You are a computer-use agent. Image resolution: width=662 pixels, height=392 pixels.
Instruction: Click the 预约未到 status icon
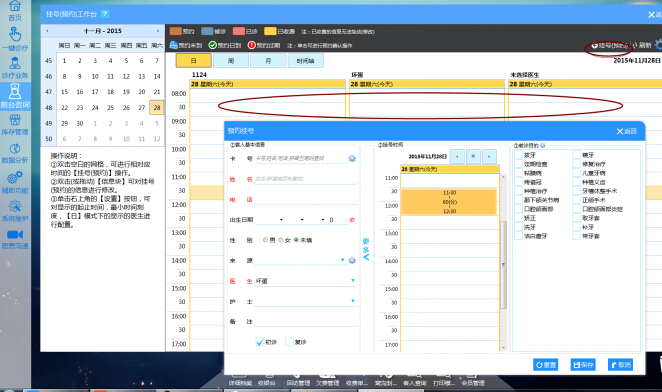coord(173,45)
